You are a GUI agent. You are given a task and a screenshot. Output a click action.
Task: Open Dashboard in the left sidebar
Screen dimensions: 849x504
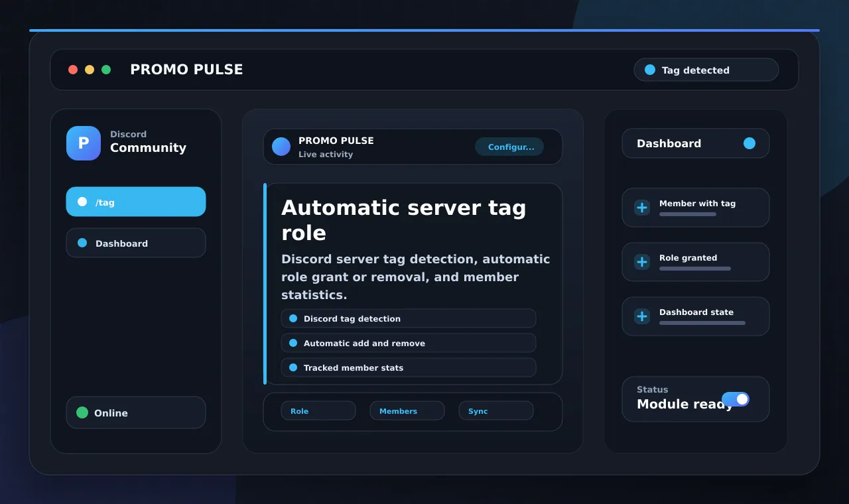(136, 243)
